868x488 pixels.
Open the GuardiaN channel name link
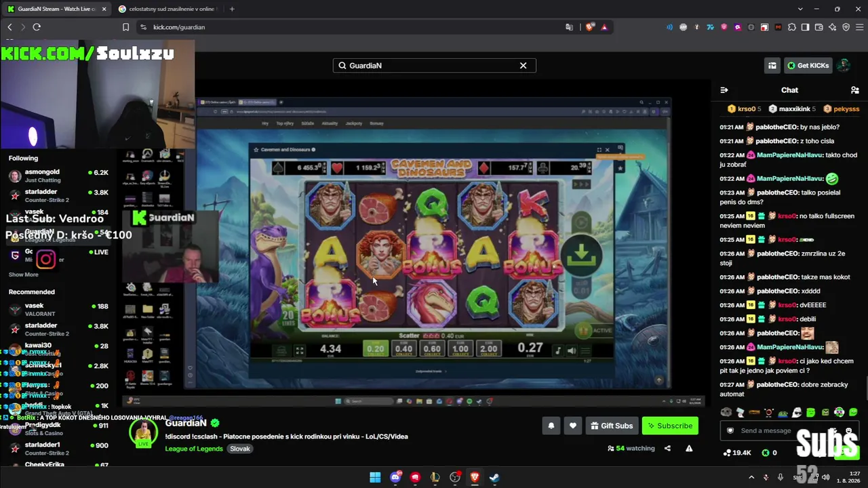(186, 423)
